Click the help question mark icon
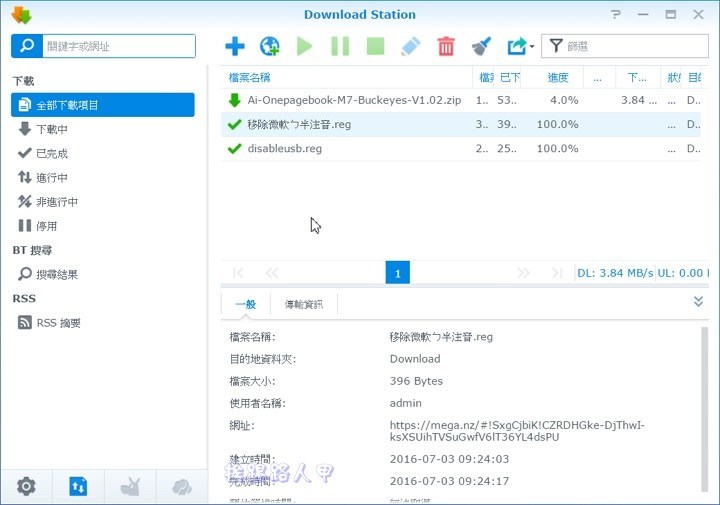Viewport: 720px width, 505px height. point(616,15)
